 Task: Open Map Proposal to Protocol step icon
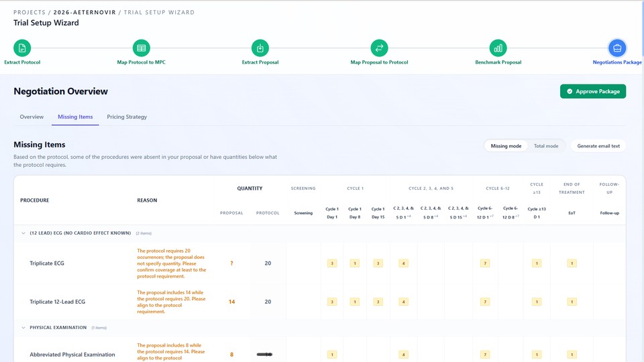tap(379, 48)
